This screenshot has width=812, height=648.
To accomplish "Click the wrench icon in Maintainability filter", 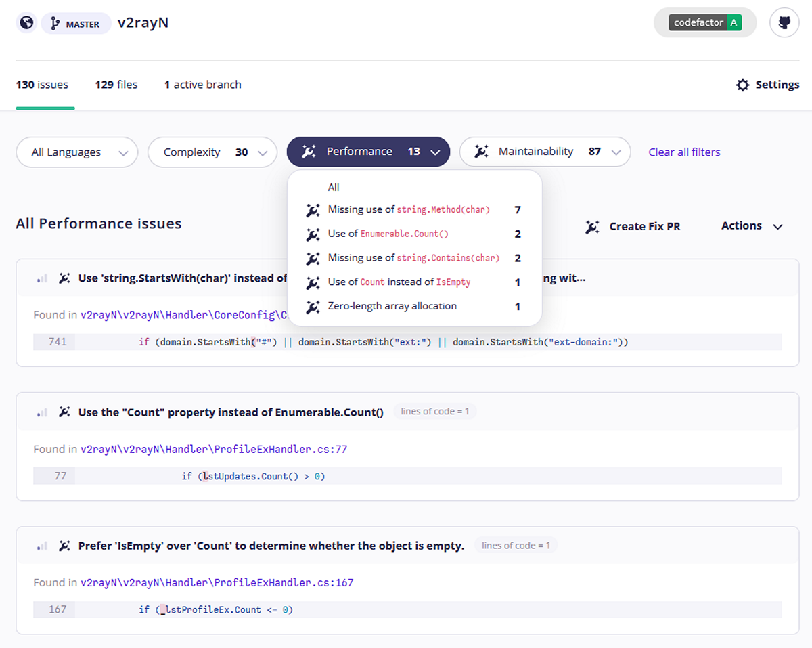I will click(x=482, y=152).
